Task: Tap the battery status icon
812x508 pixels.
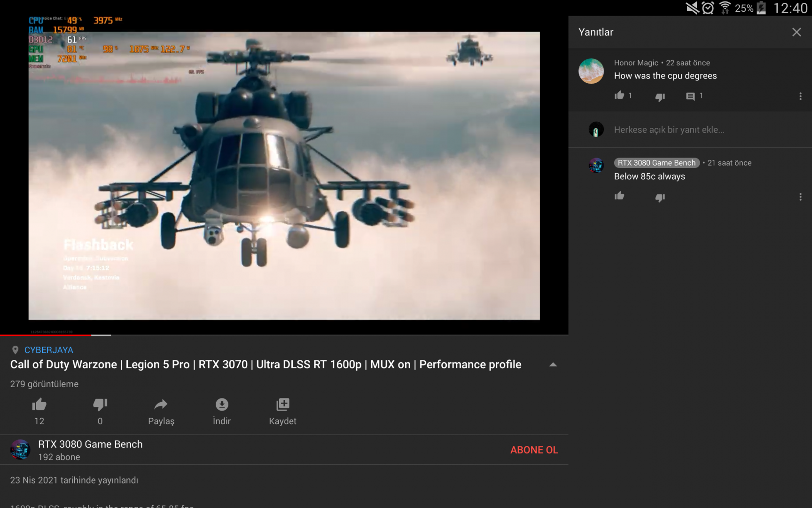Action: 762,8
